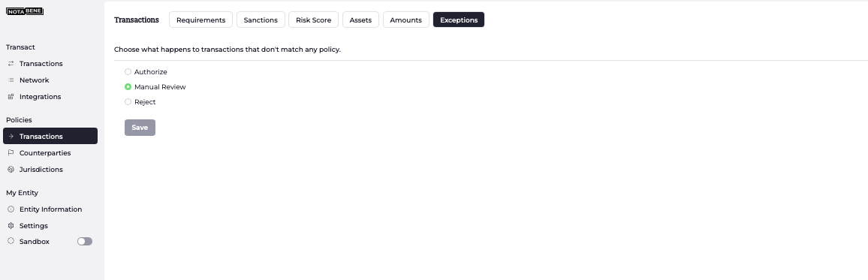
Task: Click the Sandbox label text
Action: point(35,241)
